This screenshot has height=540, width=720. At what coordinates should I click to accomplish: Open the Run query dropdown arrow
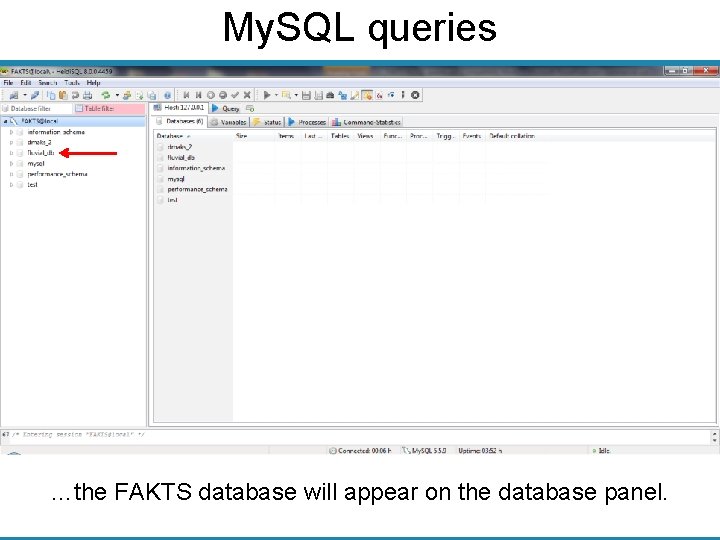276,95
